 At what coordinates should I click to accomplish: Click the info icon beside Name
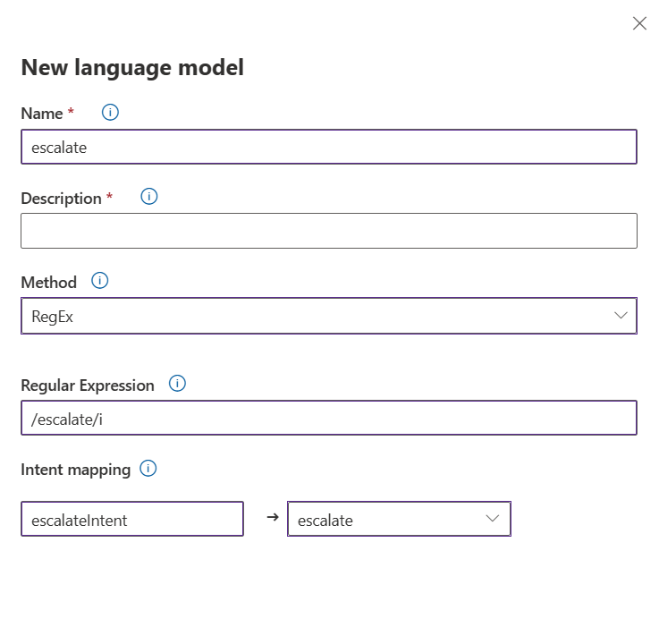[111, 113]
